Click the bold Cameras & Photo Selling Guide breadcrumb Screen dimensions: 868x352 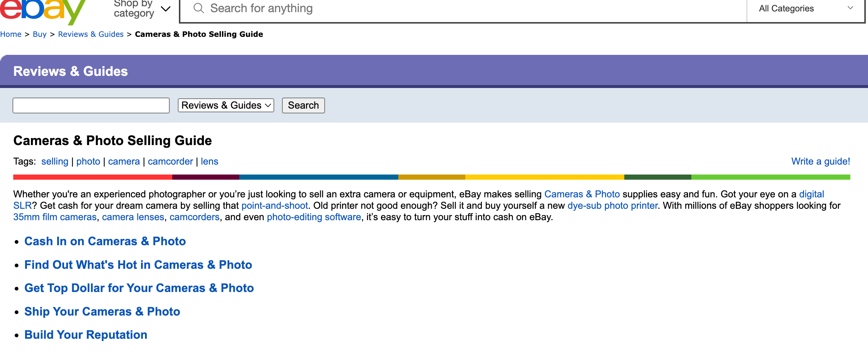[199, 34]
